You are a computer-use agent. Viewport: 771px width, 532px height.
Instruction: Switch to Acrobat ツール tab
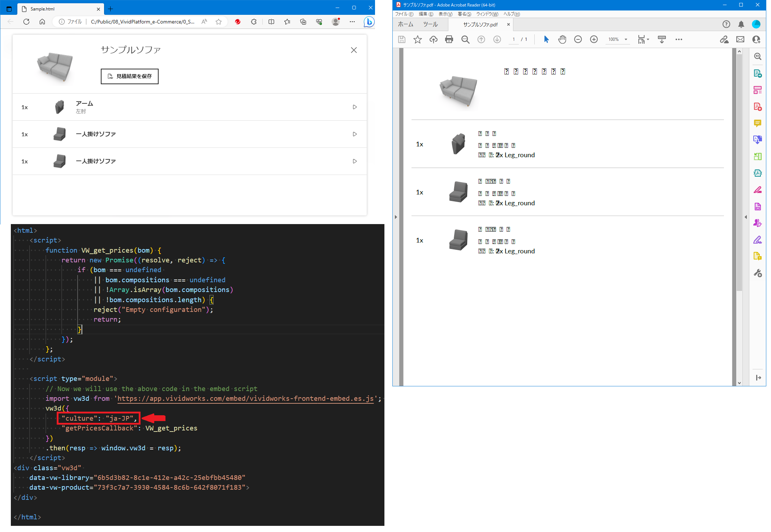coord(430,24)
